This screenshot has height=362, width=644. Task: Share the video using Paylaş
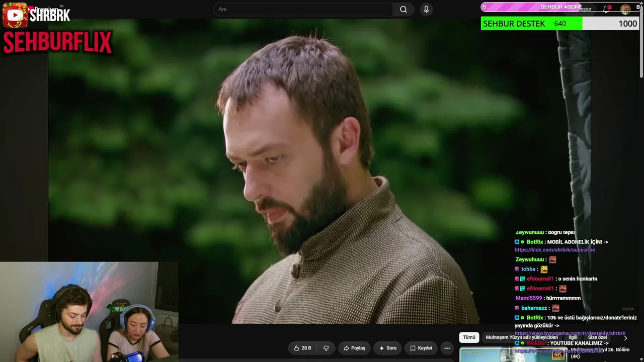tap(354, 348)
